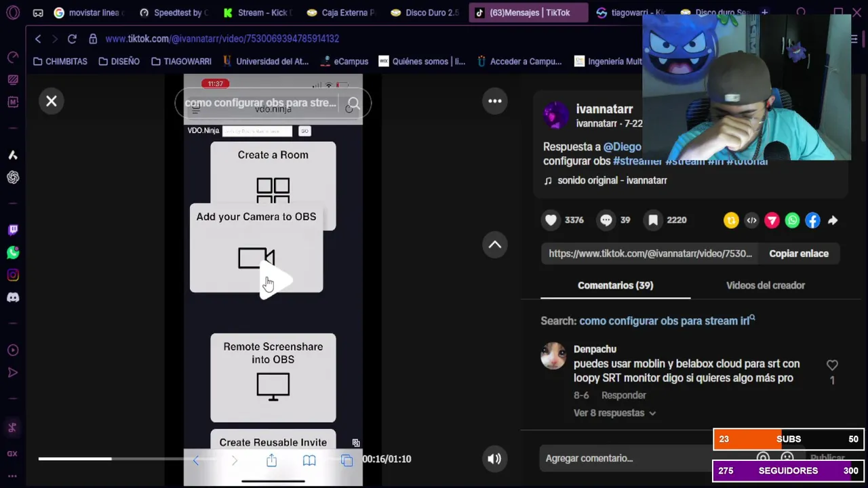Like the video with the heart icon
This screenshot has width=868, height=488.
551,220
